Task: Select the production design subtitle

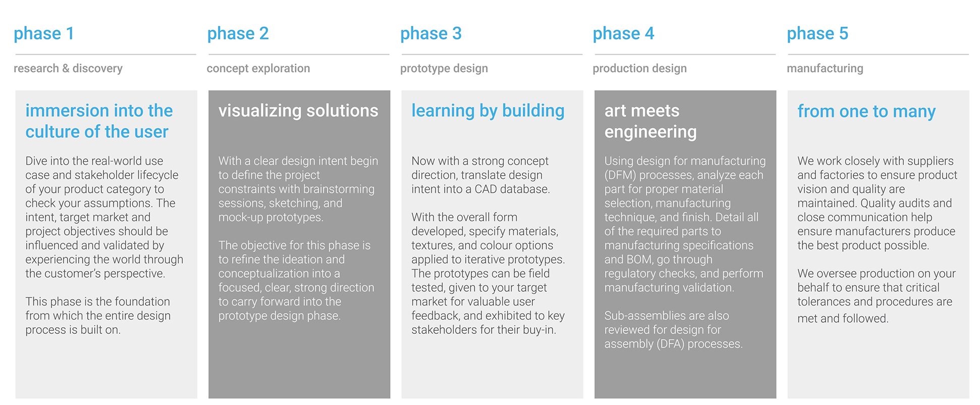Action: tap(639, 69)
